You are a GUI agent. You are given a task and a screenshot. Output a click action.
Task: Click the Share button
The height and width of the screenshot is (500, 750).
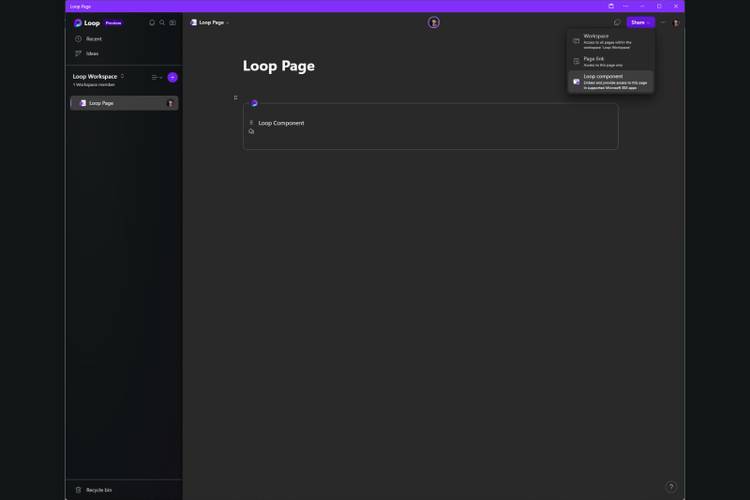click(x=640, y=22)
